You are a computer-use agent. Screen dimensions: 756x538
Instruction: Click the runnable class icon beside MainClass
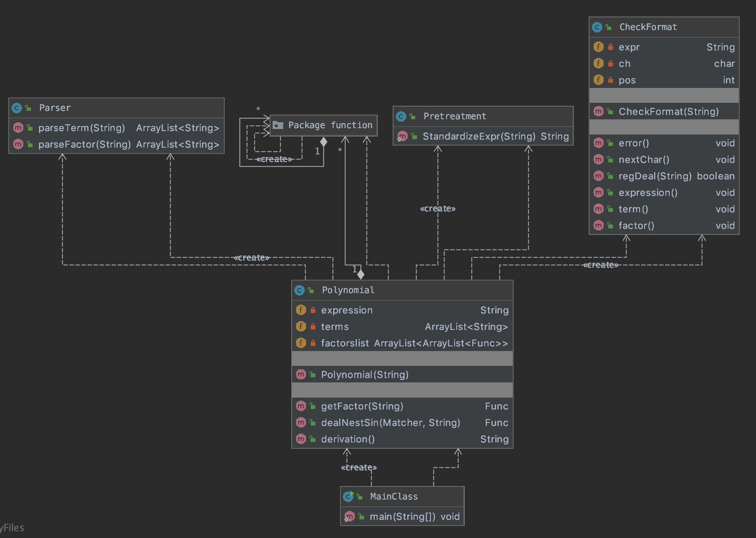(348, 496)
